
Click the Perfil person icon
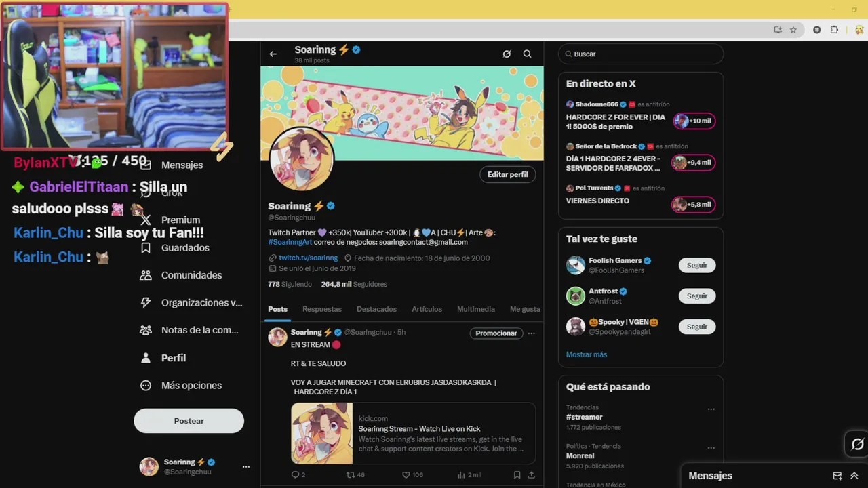(146, 358)
